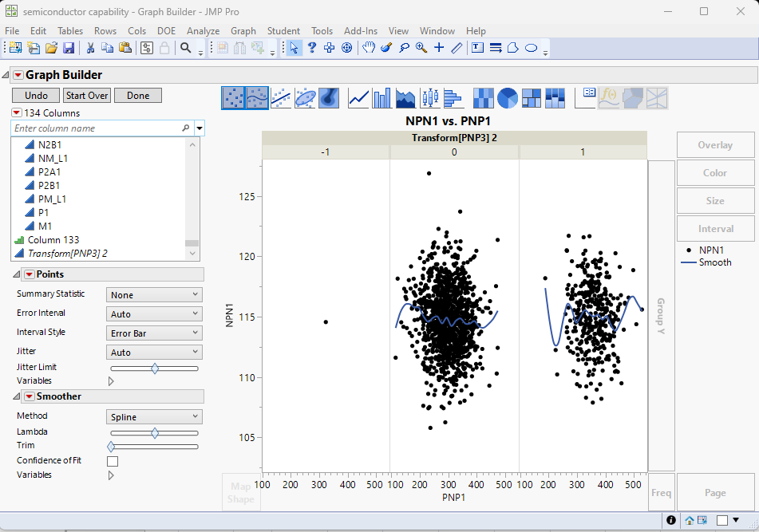Click the Lambda slider handle
759x532 pixels.
(x=155, y=433)
